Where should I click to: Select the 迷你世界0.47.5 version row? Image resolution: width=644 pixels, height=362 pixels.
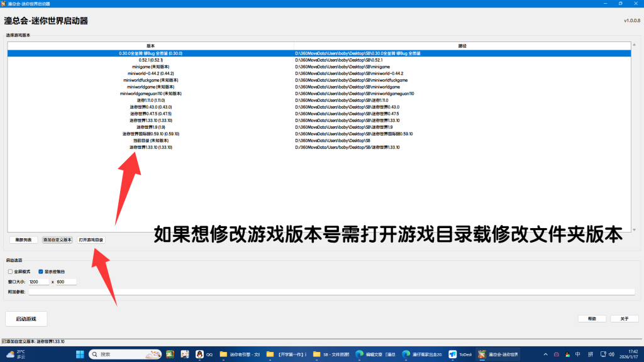point(150,114)
